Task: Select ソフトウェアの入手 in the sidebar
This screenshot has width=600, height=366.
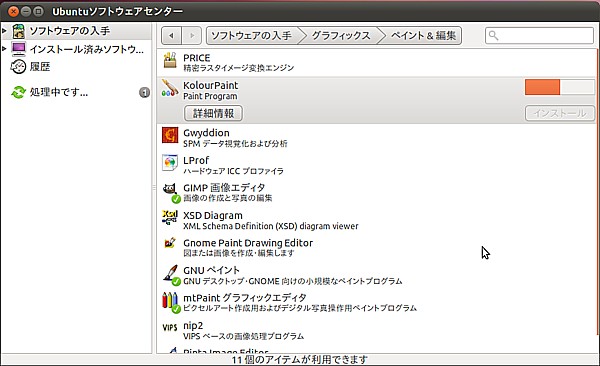Action: pos(70,31)
